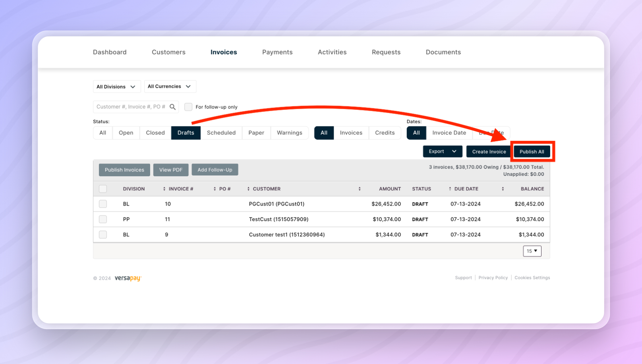Enable For follow-up only checkbox
Image resolution: width=642 pixels, height=364 pixels.
188,107
